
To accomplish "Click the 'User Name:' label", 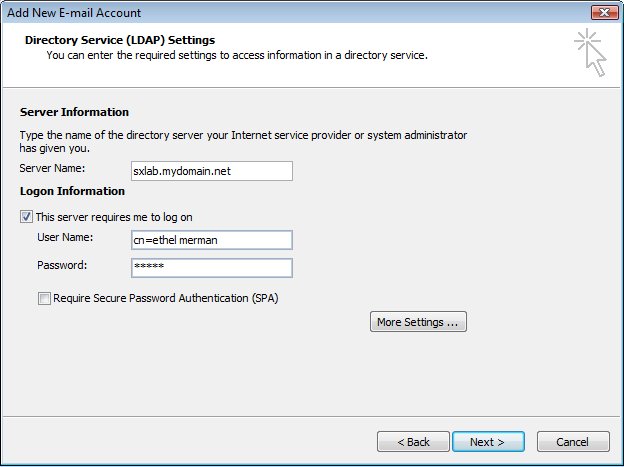I will pyautogui.click(x=64, y=237).
